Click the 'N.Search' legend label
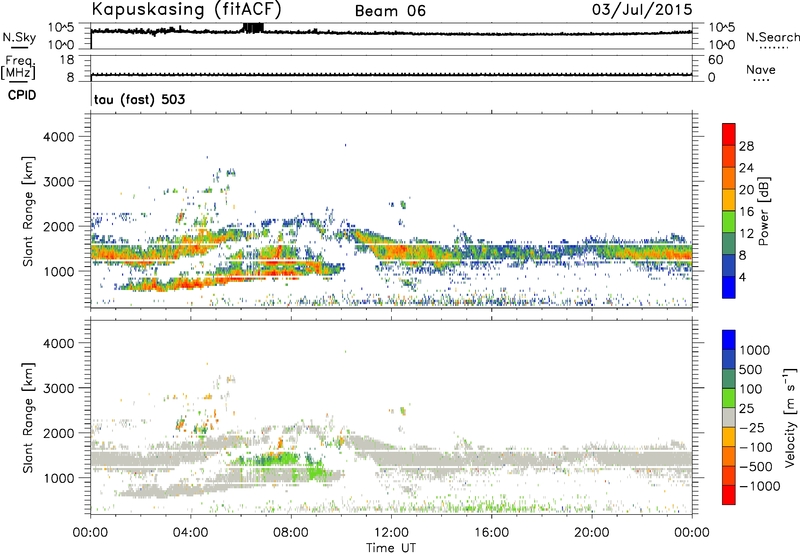This screenshot has height=554, width=800. pyautogui.click(x=772, y=37)
